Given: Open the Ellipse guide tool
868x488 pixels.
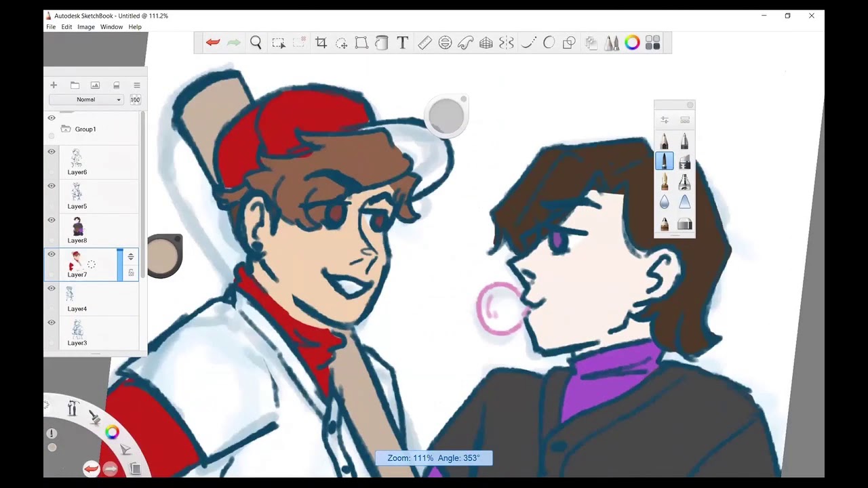Looking at the screenshot, I should [x=445, y=43].
